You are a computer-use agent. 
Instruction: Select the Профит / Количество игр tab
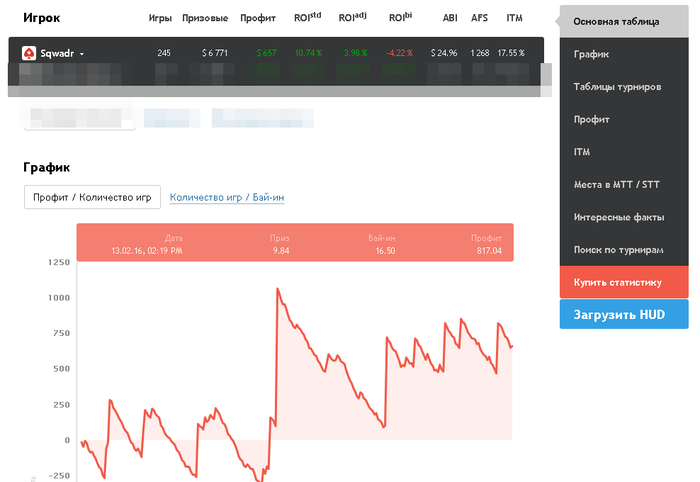[92, 197]
